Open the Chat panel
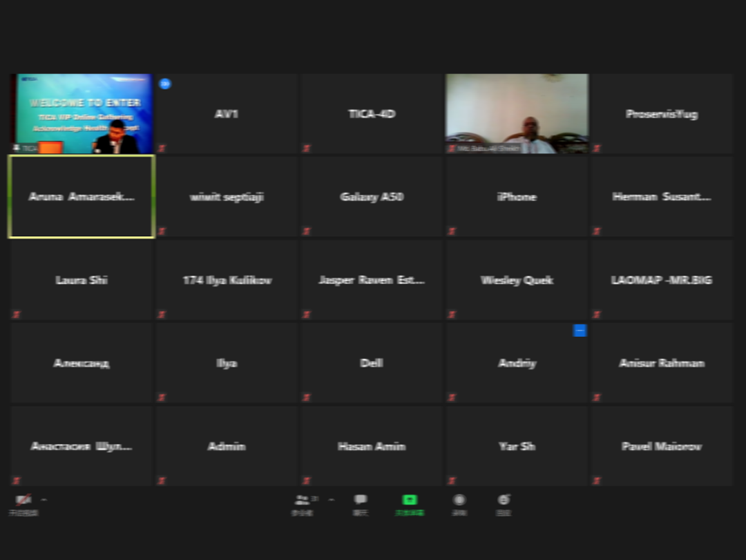Image resolution: width=746 pixels, height=560 pixels. tap(361, 501)
